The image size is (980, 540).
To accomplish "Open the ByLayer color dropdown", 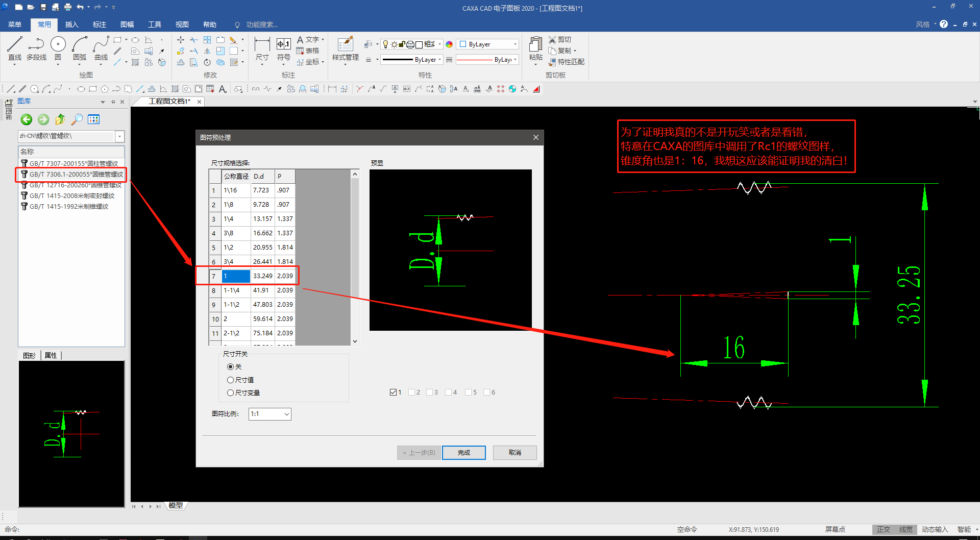I will [487, 44].
